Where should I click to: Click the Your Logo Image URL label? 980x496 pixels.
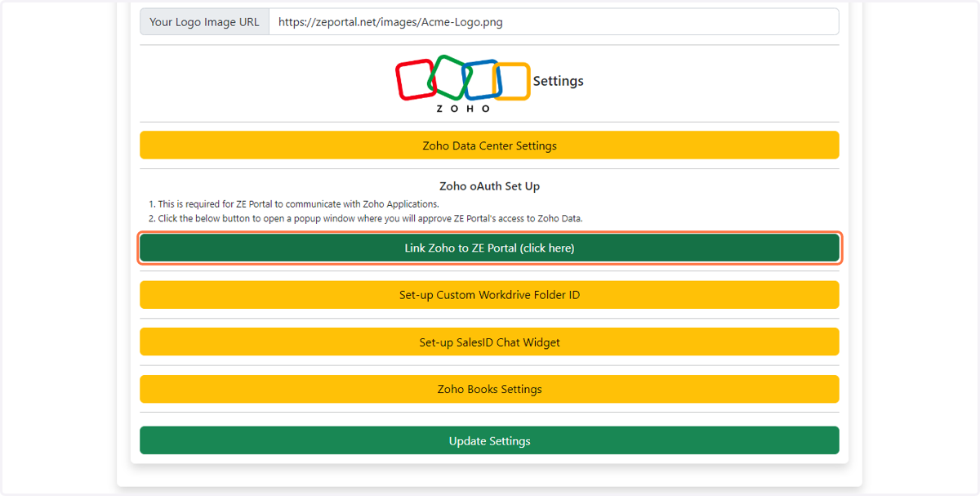(x=204, y=22)
